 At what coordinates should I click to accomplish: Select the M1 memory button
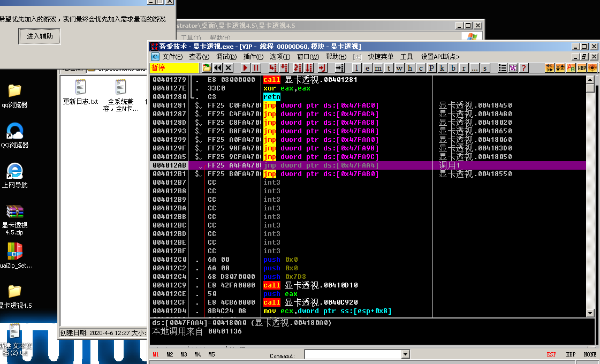click(156, 354)
